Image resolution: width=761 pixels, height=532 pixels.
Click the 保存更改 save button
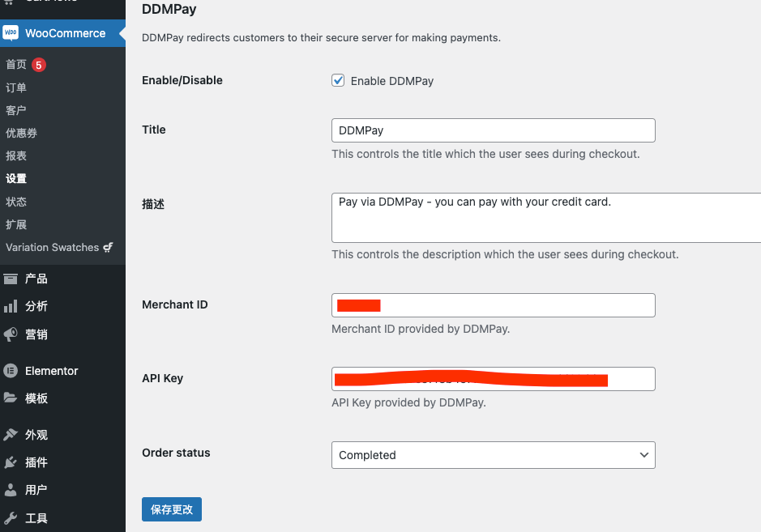pyautogui.click(x=172, y=509)
